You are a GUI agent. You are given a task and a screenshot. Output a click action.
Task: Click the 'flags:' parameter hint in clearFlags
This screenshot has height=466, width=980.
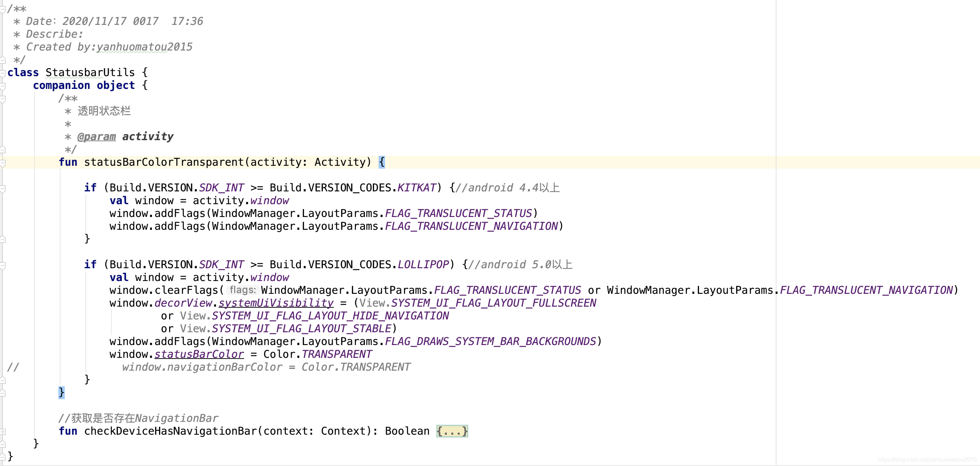tap(243, 290)
